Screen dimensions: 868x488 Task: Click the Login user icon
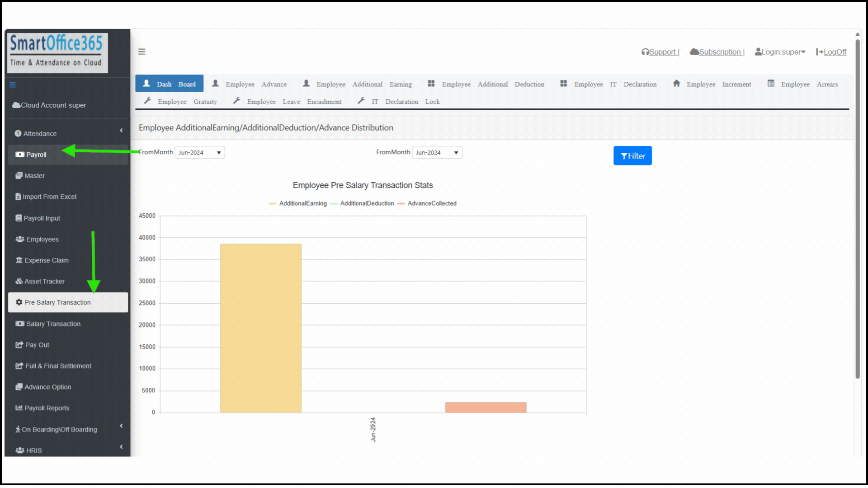pos(758,52)
